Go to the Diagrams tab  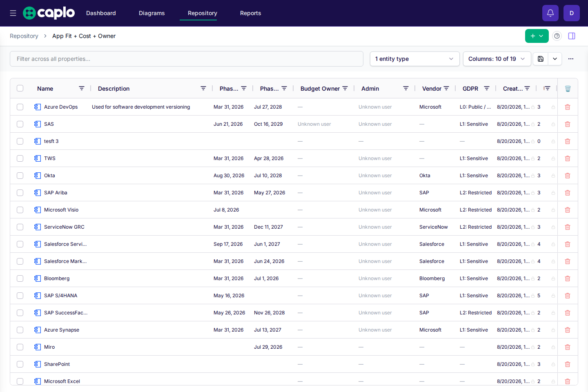coord(152,13)
